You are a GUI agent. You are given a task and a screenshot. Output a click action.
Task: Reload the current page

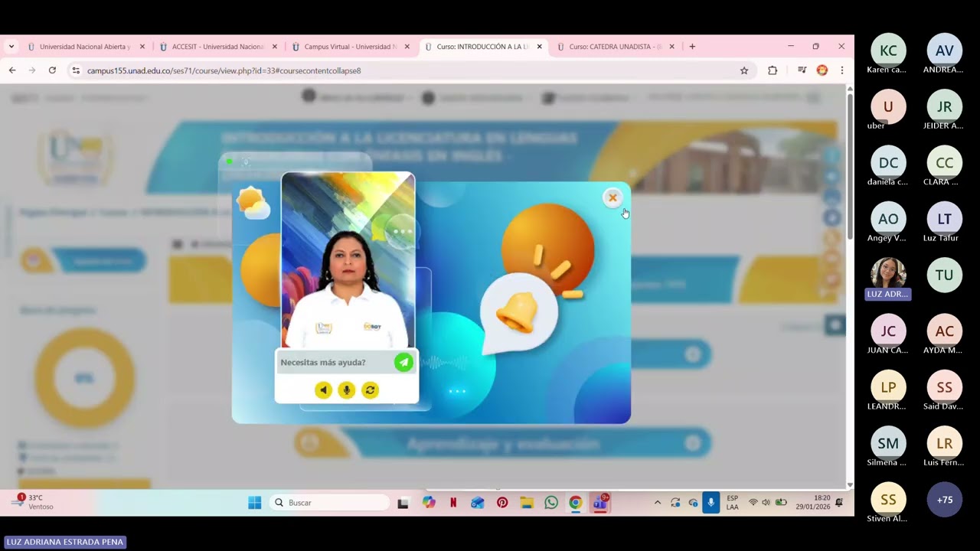52,70
